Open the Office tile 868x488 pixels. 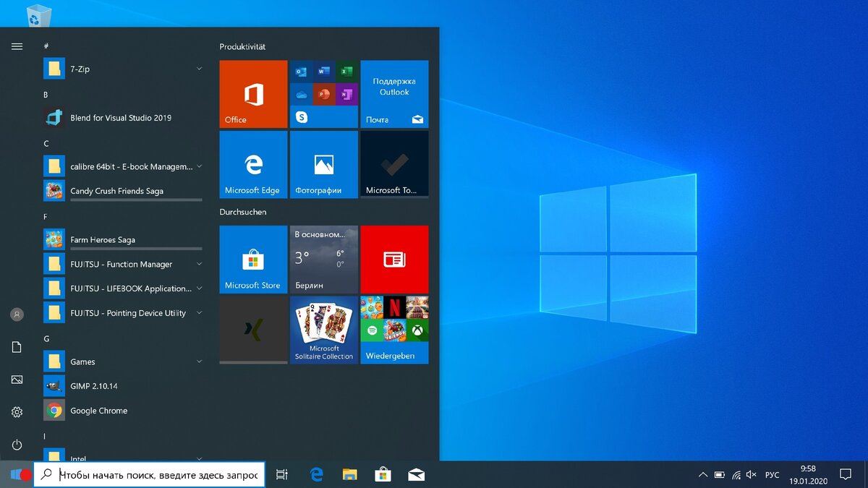click(x=253, y=94)
